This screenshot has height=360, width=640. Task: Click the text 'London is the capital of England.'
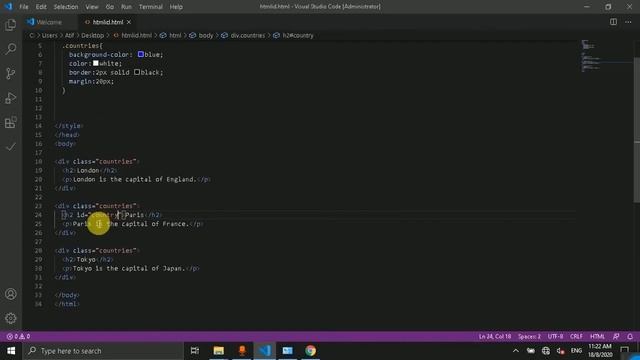(x=135, y=179)
